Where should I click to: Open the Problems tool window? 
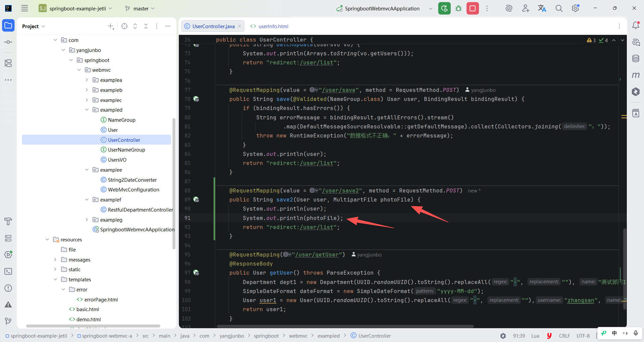(x=8, y=288)
